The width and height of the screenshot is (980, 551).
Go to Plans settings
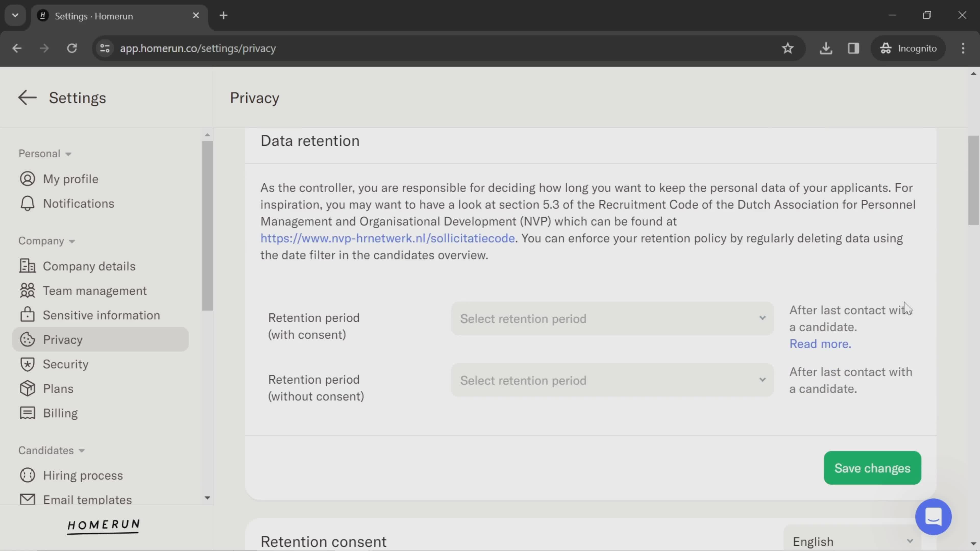[58, 389]
